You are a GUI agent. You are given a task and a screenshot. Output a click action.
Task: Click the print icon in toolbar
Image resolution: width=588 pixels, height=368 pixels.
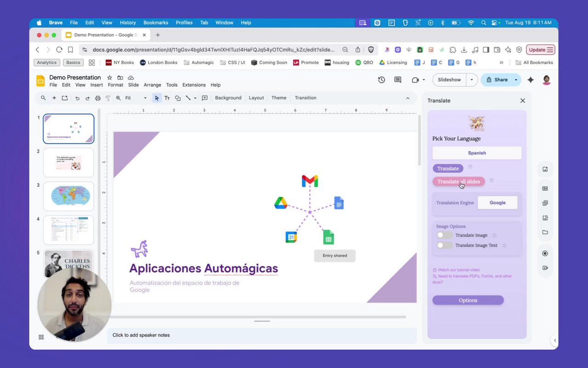click(97, 98)
